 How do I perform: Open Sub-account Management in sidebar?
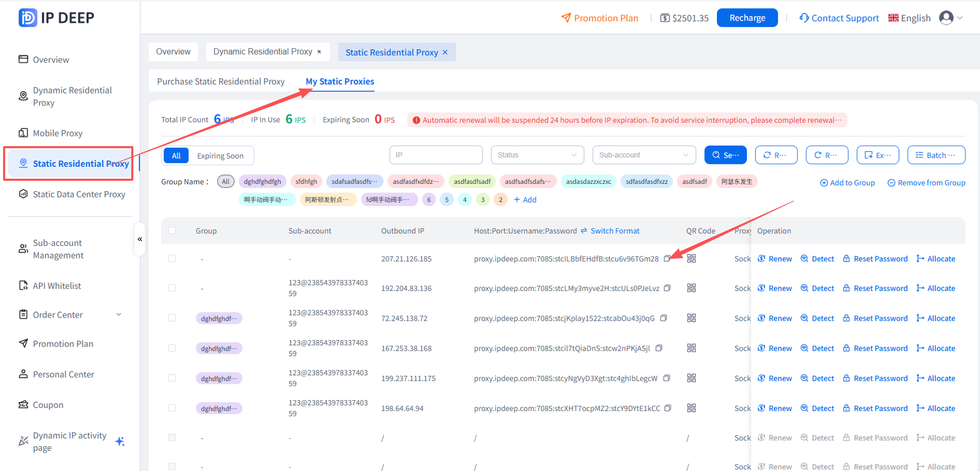[x=51, y=249]
